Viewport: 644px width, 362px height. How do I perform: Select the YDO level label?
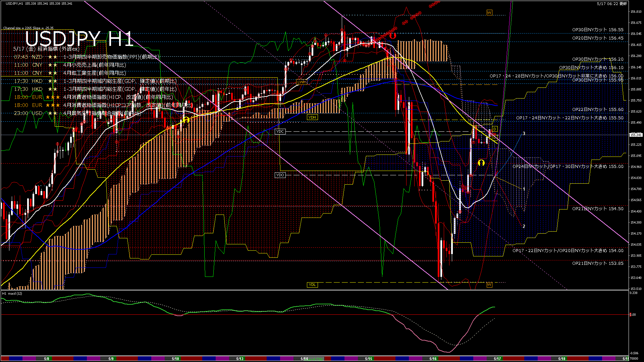point(280,175)
